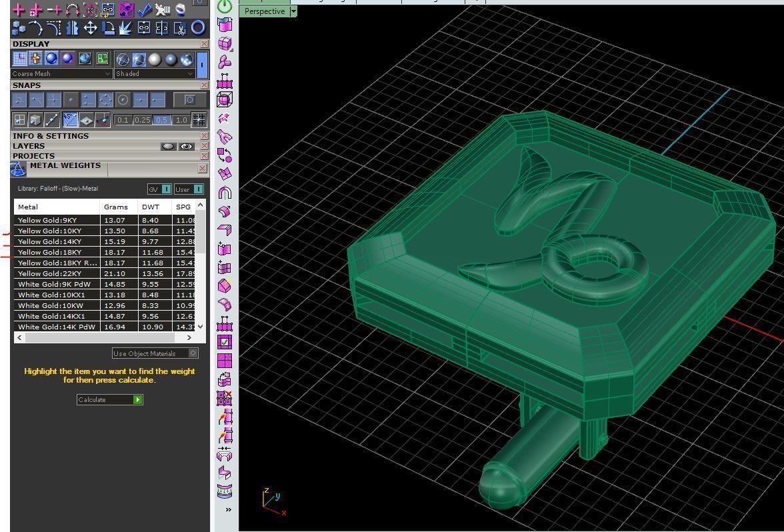This screenshot has width=784, height=532.
Task: Select the Perspective viewport tab
Action: [265, 11]
